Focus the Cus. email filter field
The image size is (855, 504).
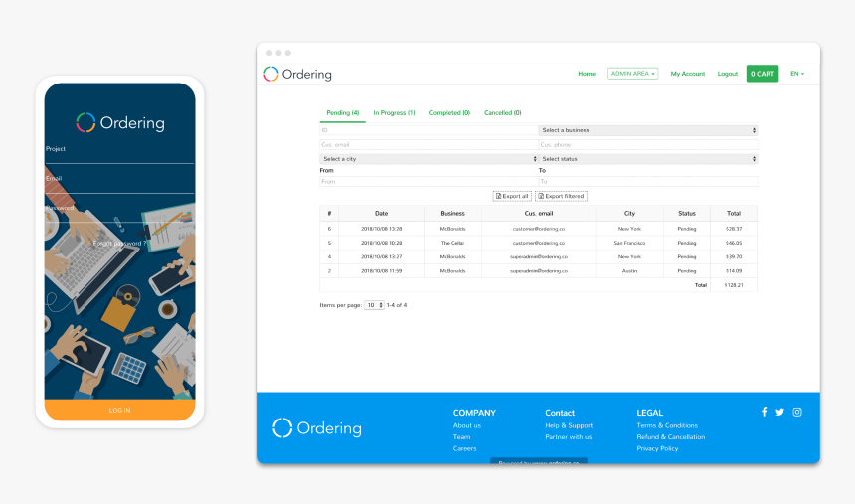click(428, 144)
